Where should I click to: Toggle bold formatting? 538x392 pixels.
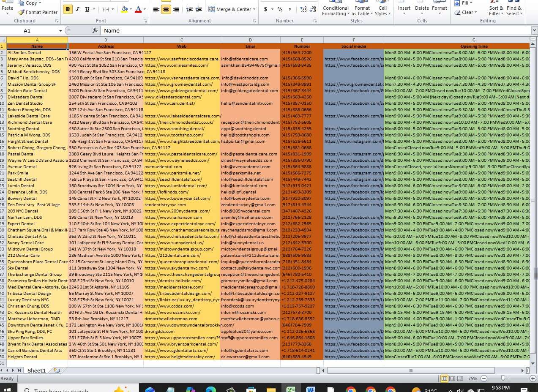coord(67,9)
